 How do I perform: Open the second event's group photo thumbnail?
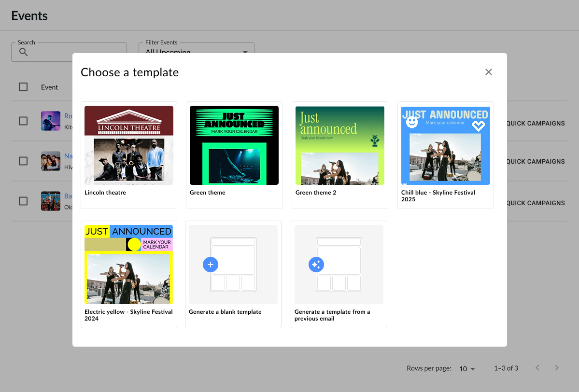click(51, 161)
